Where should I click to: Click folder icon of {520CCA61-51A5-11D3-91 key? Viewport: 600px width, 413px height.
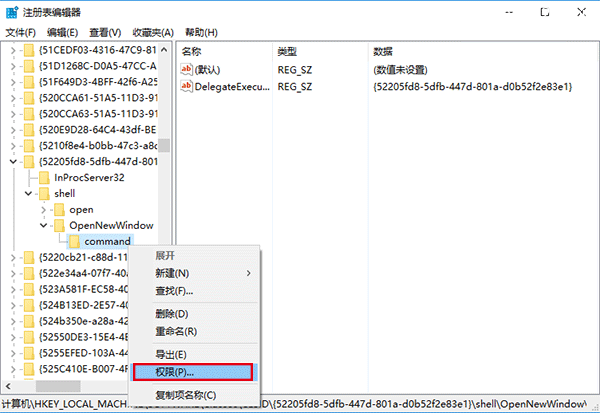[29, 98]
